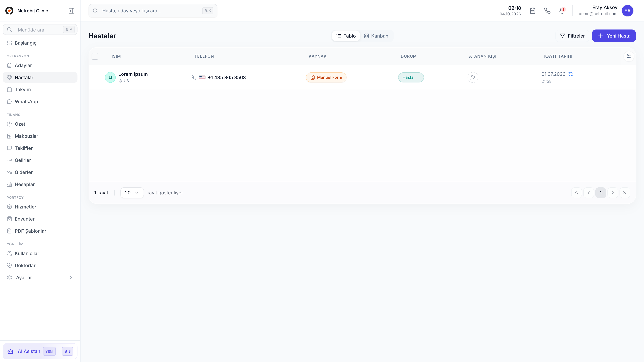The height and width of the screenshot is (362, 644).
Task: Open Hesaplar in sidebar
Action: click(x=40, y=184)
